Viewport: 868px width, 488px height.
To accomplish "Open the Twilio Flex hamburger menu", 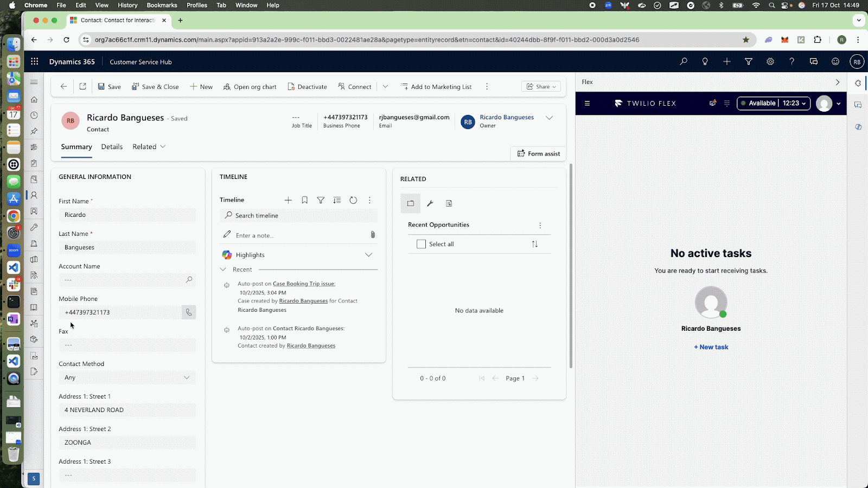I will (587, 103).
